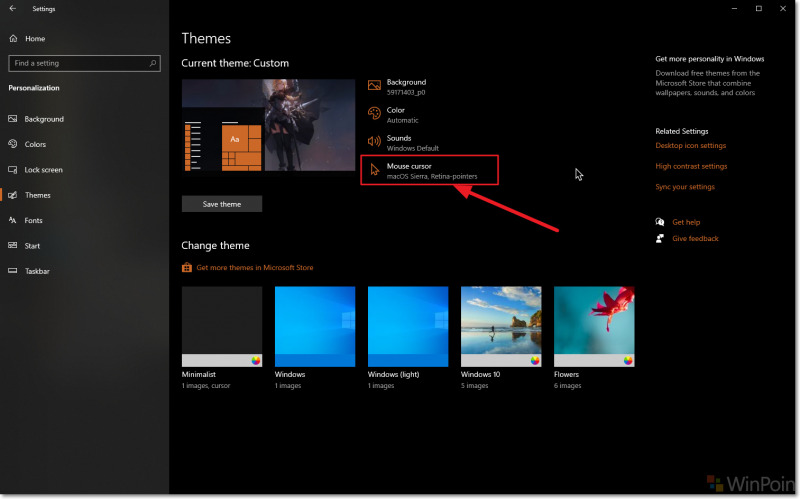Click the Colors palette icon in sidebar

tap(13, 144)
